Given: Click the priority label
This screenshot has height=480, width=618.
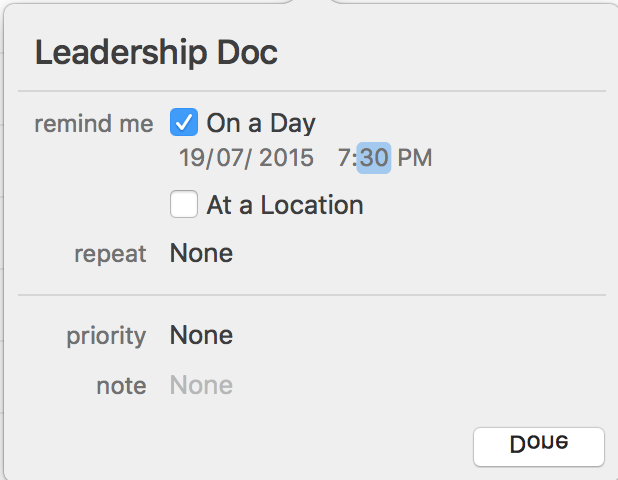Looking at the screenshot, I should (106, 336).
